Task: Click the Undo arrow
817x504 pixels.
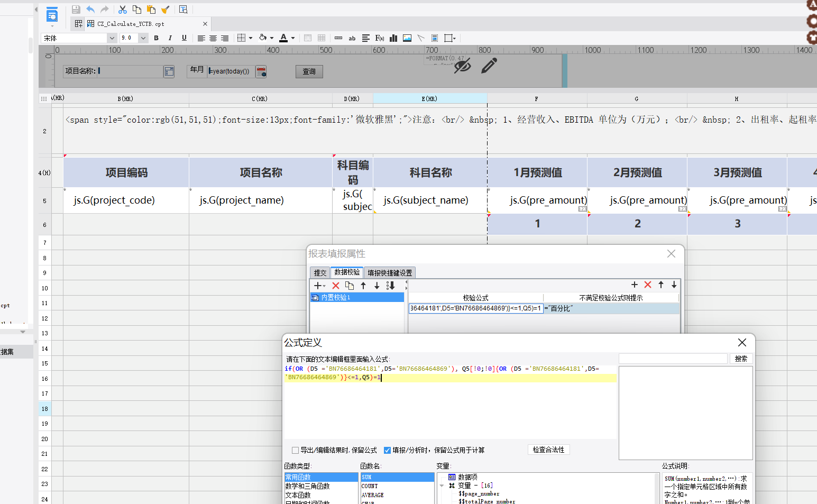Action: pos(90,10)
